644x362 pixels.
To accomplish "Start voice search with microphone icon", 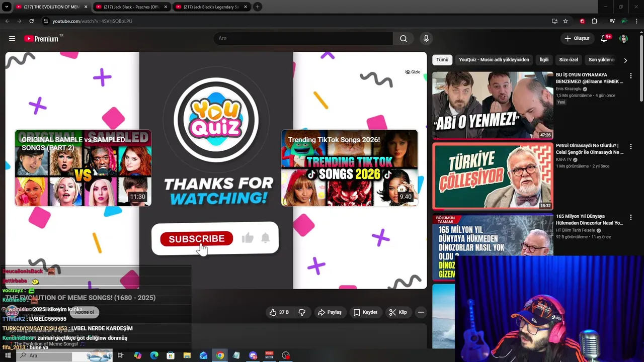I will point(426,39).
